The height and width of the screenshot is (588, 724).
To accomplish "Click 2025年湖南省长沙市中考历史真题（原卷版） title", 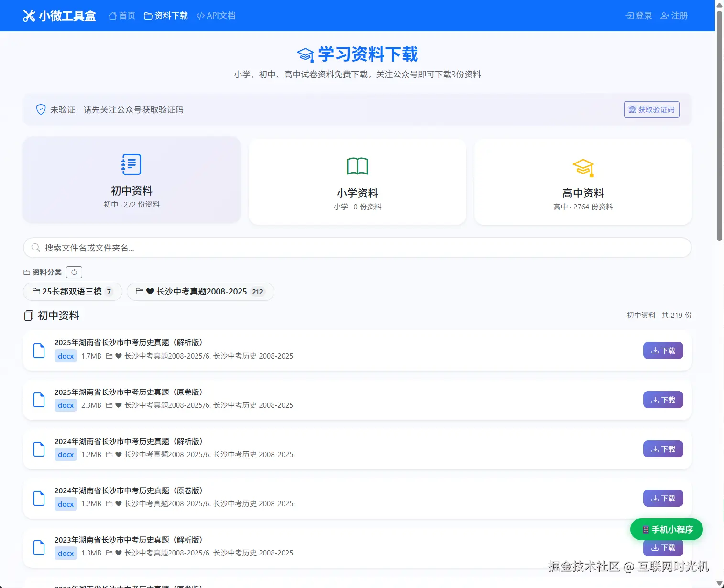I will pyautogui.click(x=130, y=392).
